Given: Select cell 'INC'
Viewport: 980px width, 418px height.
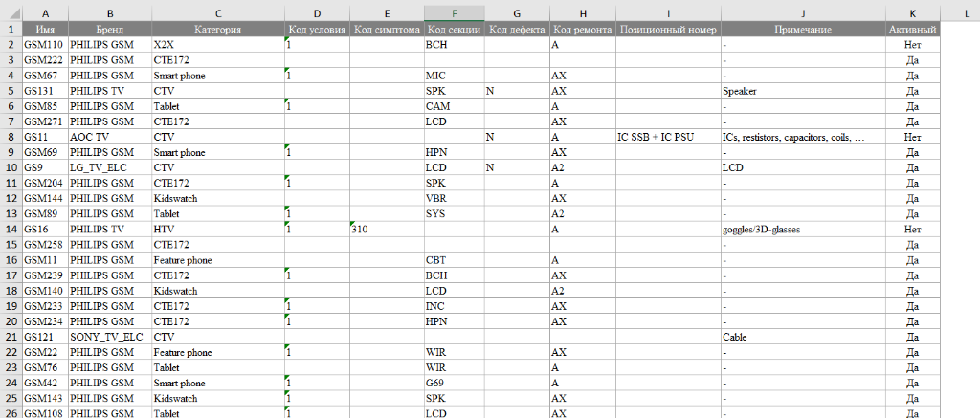Looking at the screenshot, I should pos(455,306).
